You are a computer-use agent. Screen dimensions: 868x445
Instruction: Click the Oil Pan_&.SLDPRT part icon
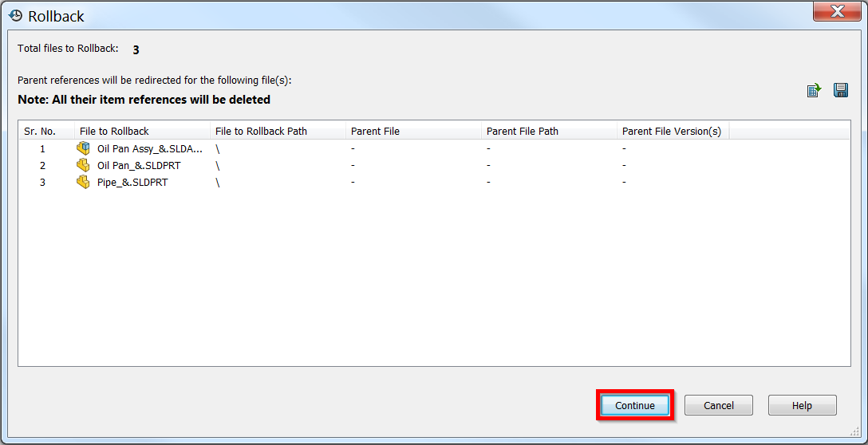pyautogui.click(x=83, y=165)
